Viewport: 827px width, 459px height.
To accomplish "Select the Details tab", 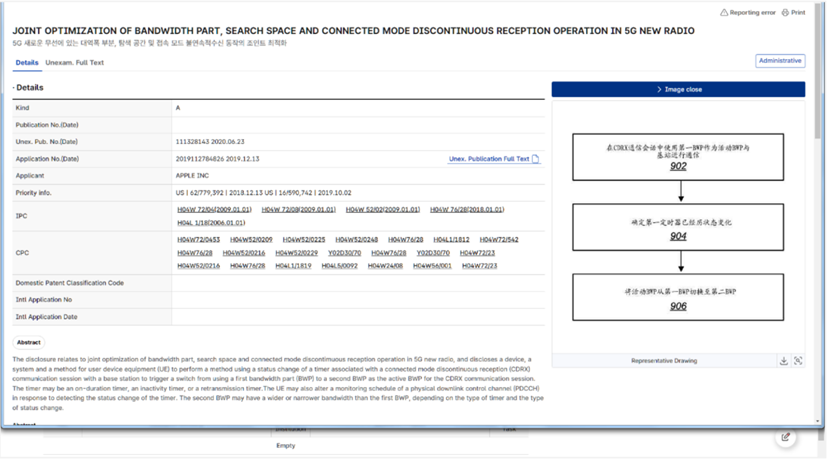I will (27, 62).
